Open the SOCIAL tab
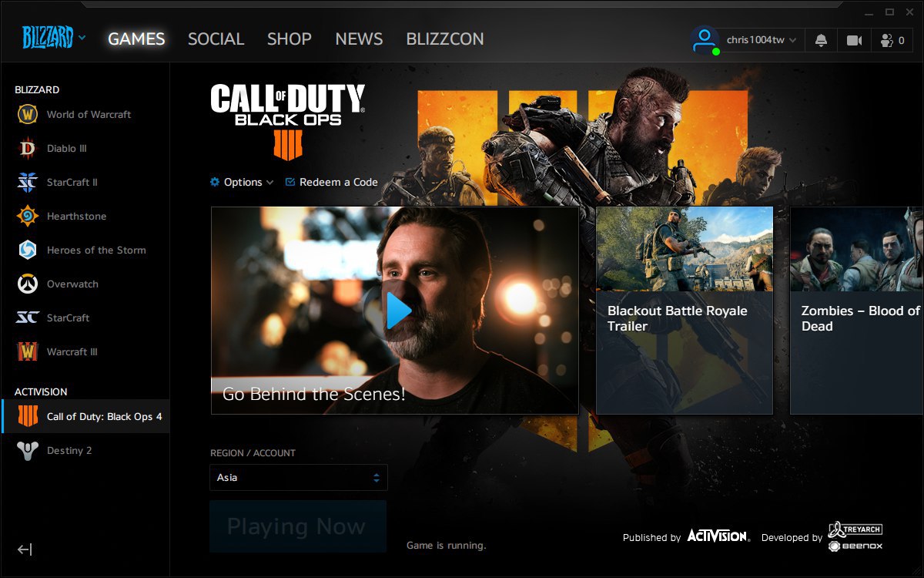The height and width of the screenshot is (578, 924). [x=216, y=39]
